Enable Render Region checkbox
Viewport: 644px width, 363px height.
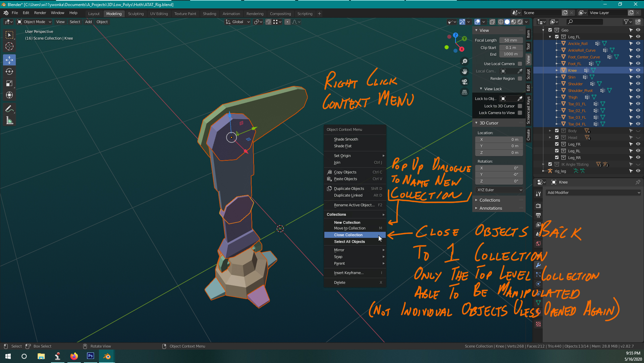point(520,79)
